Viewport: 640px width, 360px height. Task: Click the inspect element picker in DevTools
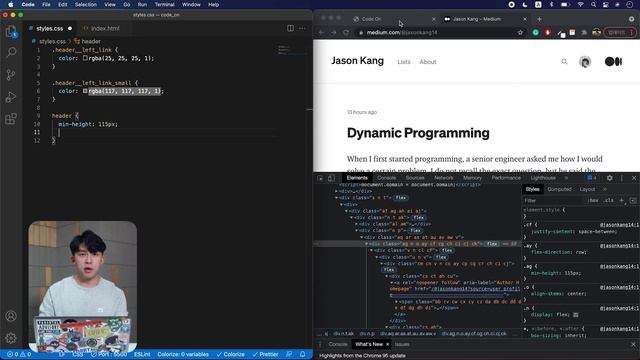pos(320,178)
